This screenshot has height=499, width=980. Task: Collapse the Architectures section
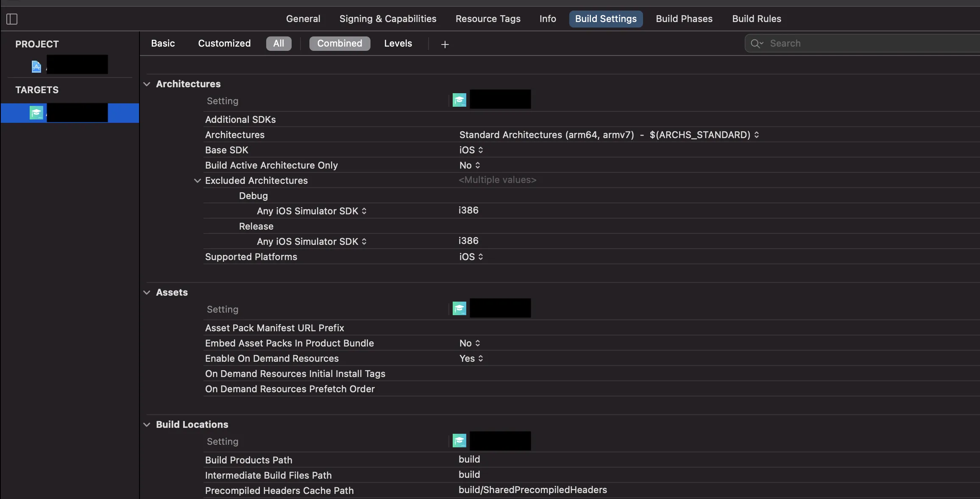[x=147, y=84]
